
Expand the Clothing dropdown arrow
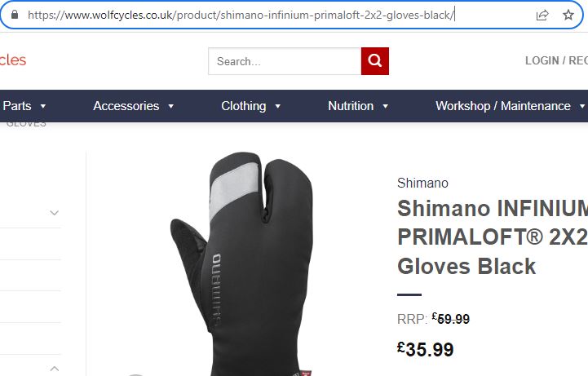[278, 107]
